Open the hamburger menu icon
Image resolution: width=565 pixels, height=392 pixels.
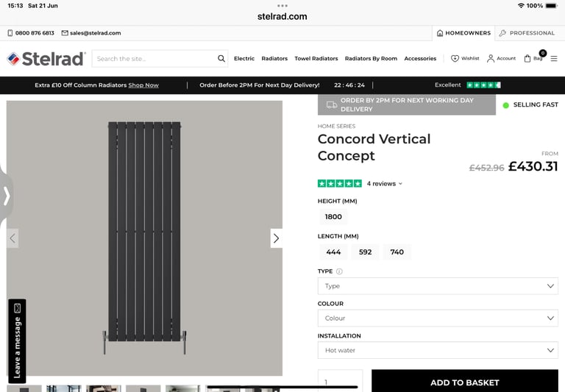click(554, 58)
